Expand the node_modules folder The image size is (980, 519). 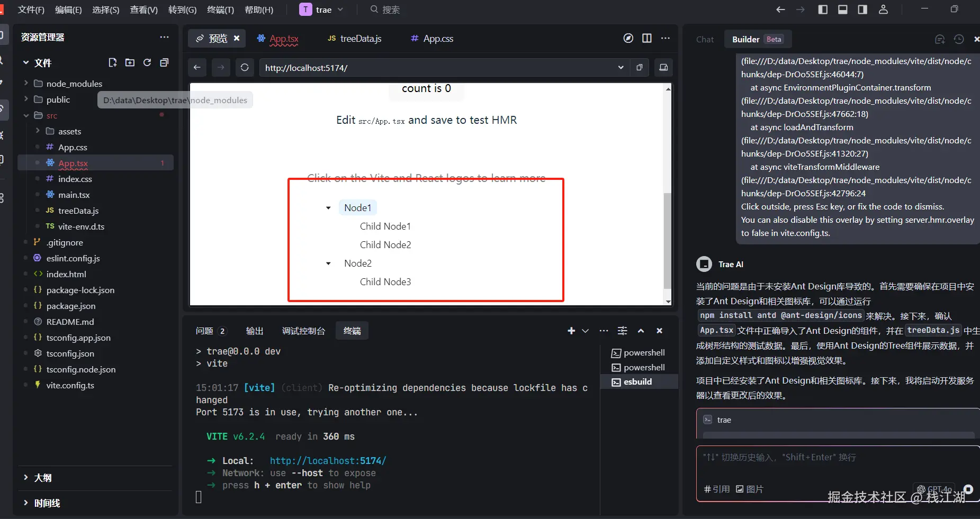coord(26,83)
